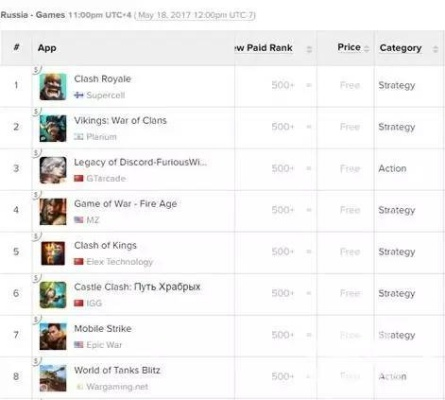Click the Vikings: War of Clans icon
Image resolution: width=445 pixels, height=400 pixels.
53,128
